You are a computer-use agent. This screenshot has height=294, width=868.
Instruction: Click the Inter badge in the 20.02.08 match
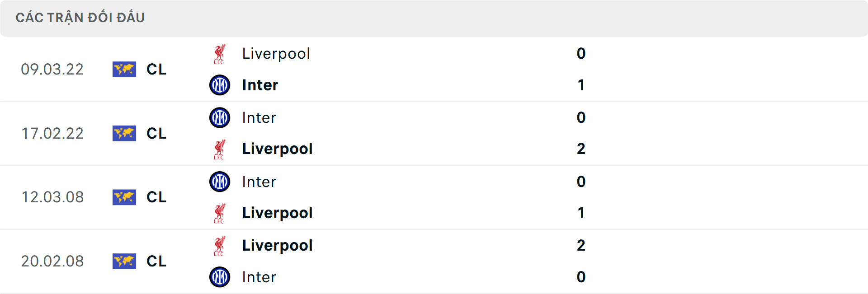pos(220,277)
